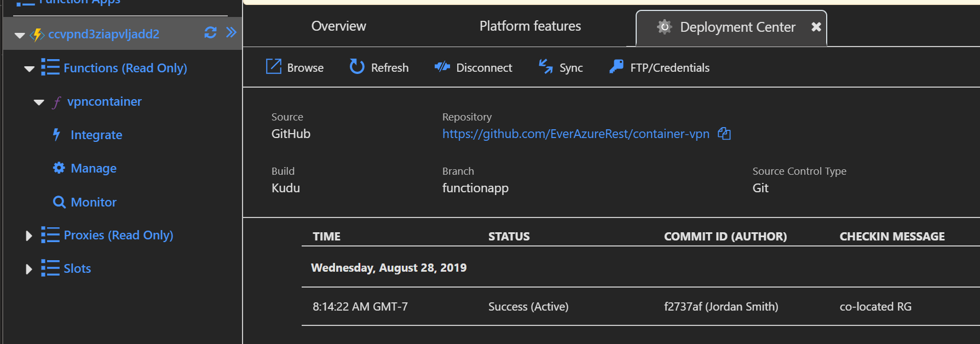This screenshot has height=344, width=980.
Task: Expand Proxies (Read Only) node
Action: click(29, 236)
